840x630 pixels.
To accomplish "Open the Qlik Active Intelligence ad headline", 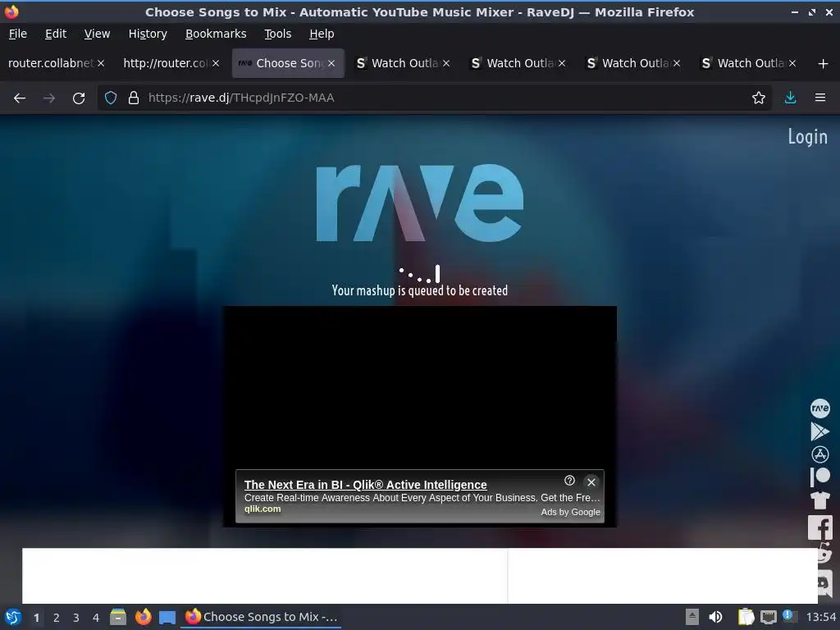I will (x=365, y=485).
